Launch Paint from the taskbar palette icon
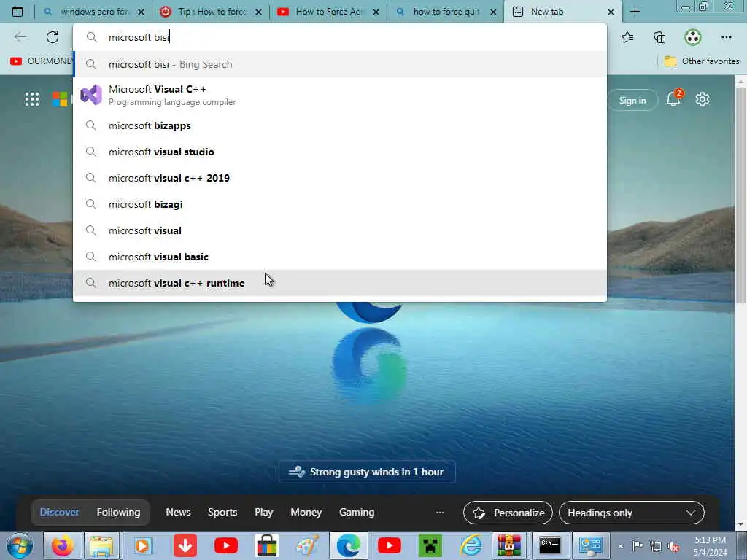 click(x=308, y=545)
